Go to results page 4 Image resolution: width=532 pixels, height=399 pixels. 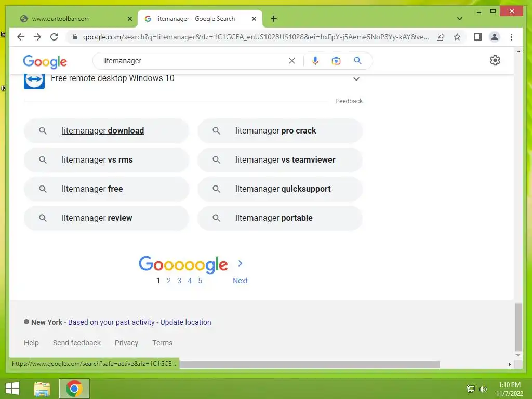(190, 281)
